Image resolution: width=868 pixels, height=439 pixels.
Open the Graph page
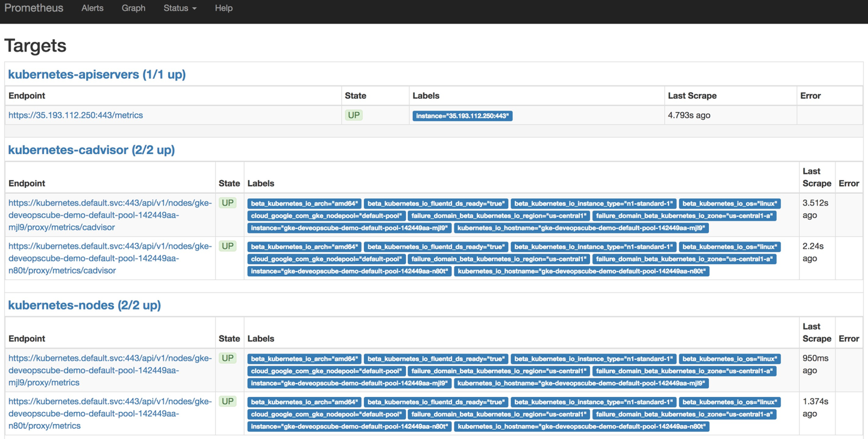tap(133, 8)
